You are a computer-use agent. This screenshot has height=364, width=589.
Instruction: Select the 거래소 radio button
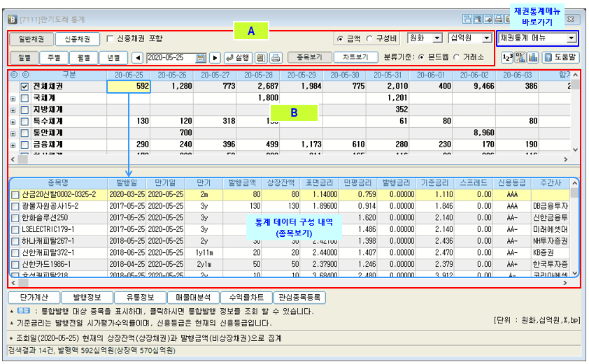[x=456, y=57]
